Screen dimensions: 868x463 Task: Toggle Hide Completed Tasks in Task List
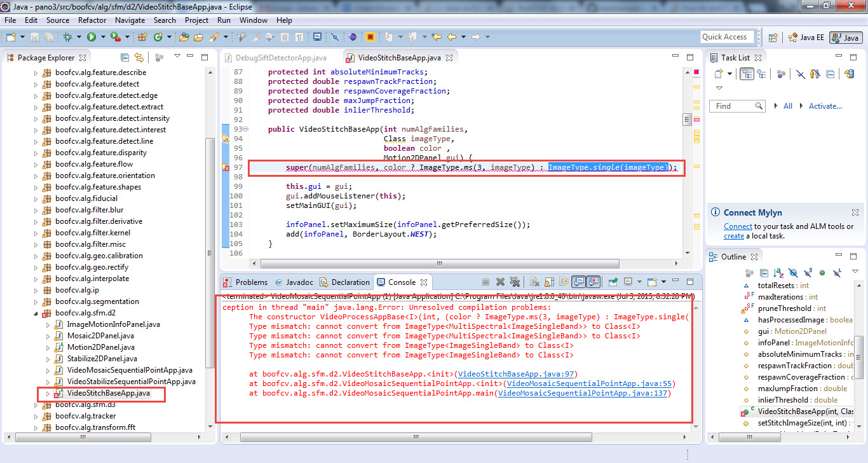point(801,74)
